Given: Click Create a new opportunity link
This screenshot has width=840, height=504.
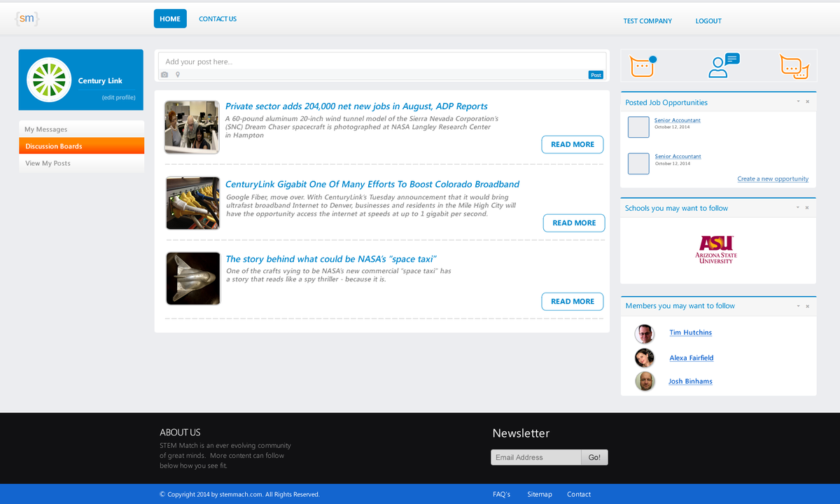Looking at the screenshot, I should pos(773,179).
